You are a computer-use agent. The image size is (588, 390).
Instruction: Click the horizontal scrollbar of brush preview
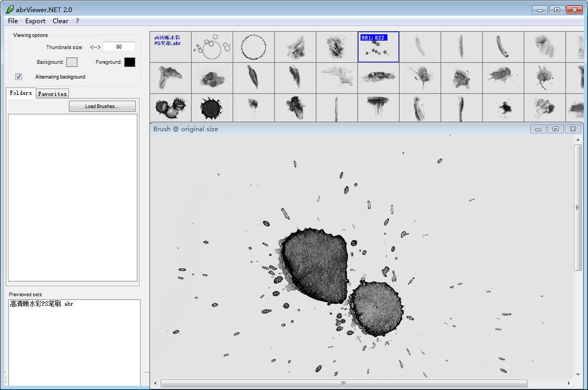click(x=344, y=383)
